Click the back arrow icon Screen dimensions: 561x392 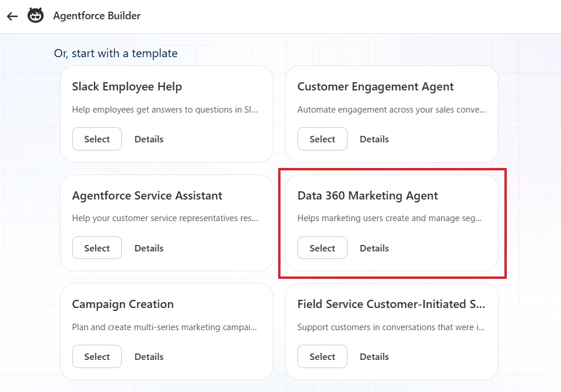click(x=12, y=16)
